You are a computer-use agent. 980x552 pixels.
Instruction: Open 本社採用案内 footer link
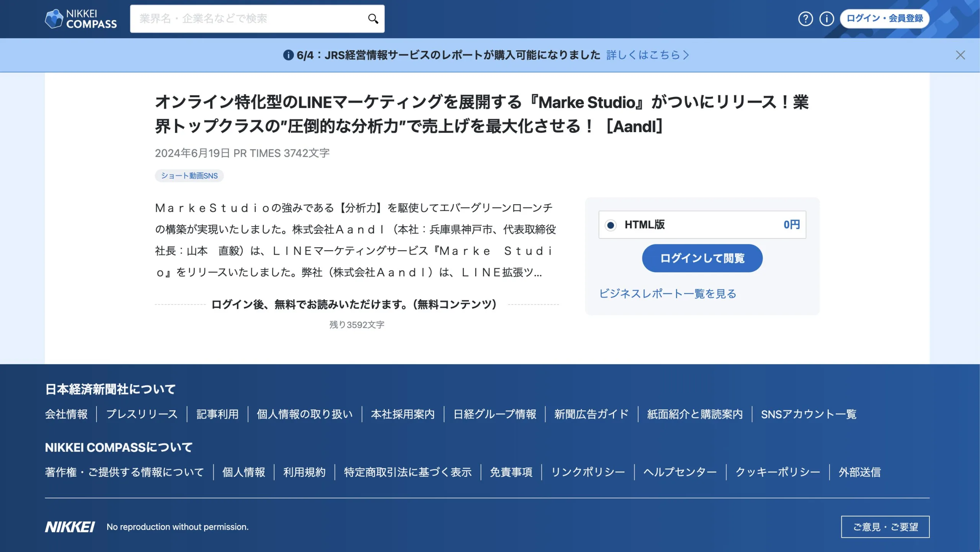[403, 414]
